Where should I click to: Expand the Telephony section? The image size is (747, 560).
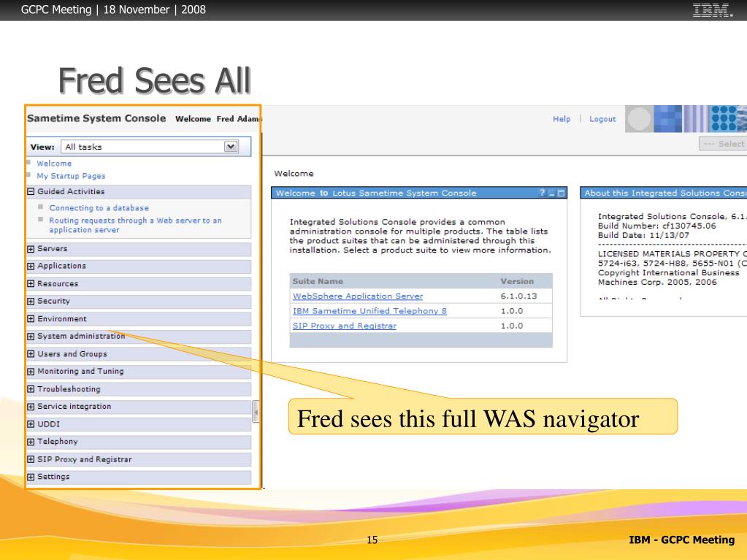(31, 442)
